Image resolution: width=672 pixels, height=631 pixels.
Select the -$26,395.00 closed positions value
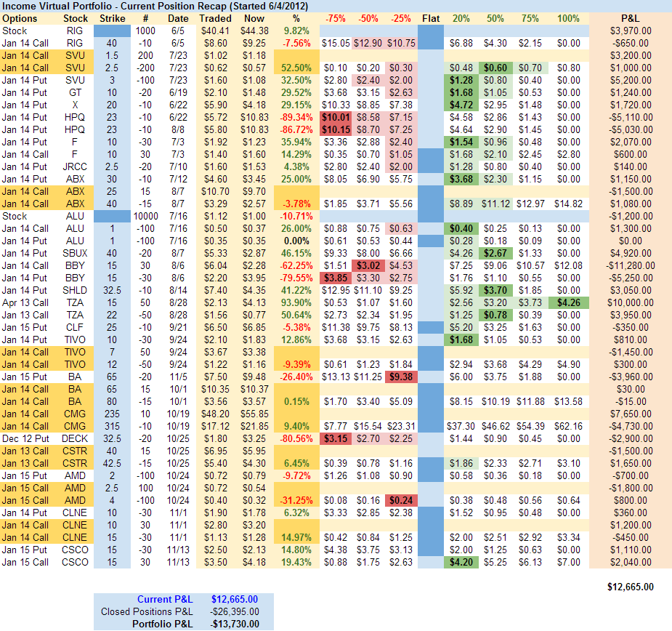(234, 611)
